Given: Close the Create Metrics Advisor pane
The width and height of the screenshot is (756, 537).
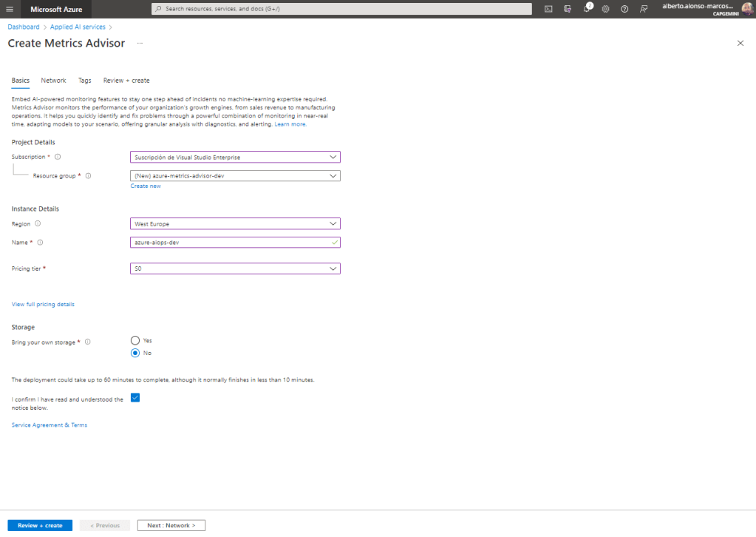Looking at the screenshot, I should tap(740, 44).
